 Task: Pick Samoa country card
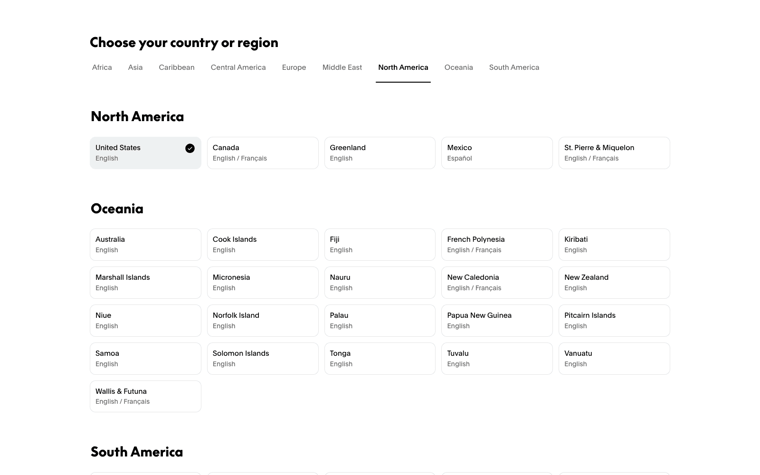145,359
